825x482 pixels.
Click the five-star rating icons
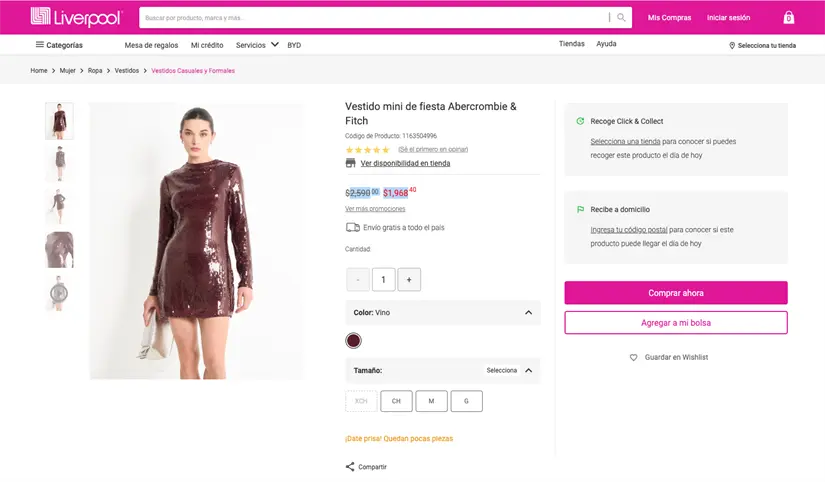[x=367, y=150]
